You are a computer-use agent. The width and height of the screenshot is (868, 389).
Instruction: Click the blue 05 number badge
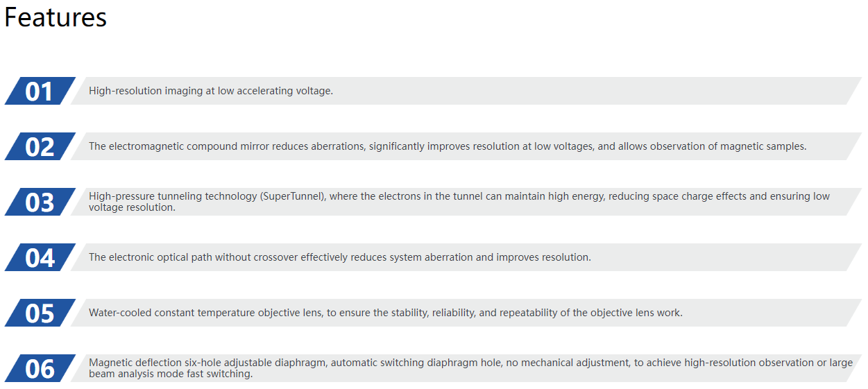pos(40,313)
